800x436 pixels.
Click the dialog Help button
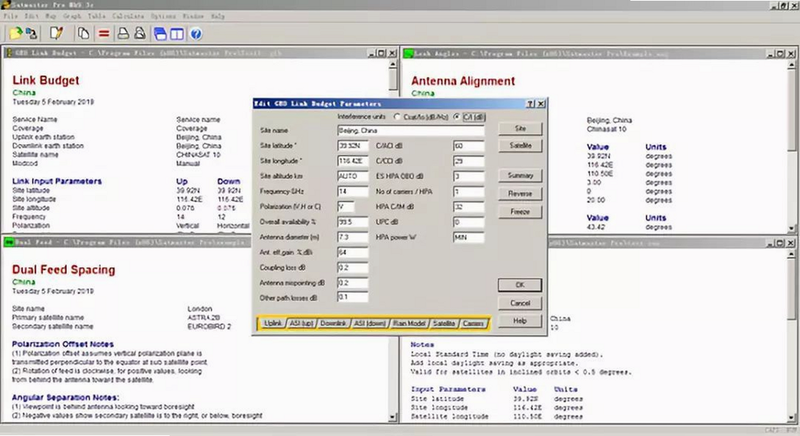point(520,321)
